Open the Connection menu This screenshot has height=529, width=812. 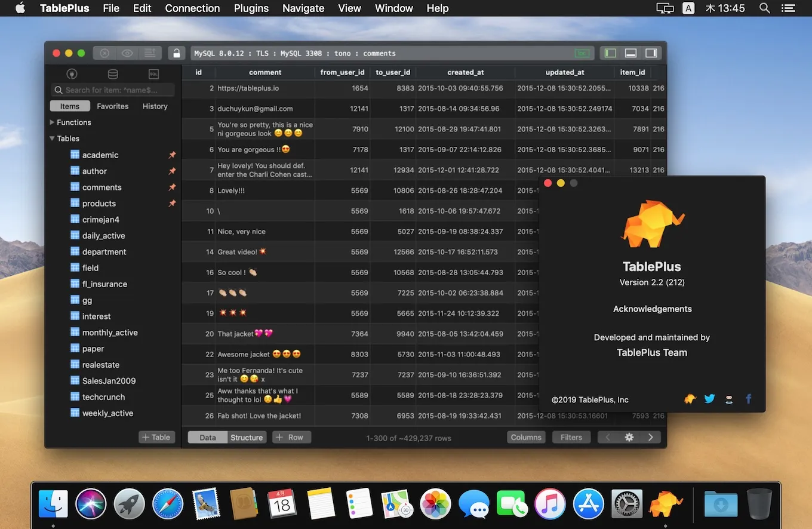192,8
